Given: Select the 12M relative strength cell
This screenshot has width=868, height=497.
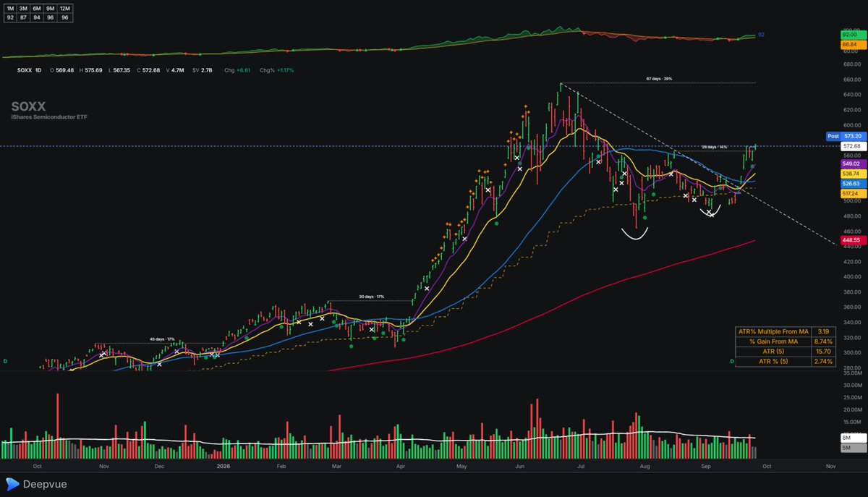Looking at the screenshot, I should point(64,9).
